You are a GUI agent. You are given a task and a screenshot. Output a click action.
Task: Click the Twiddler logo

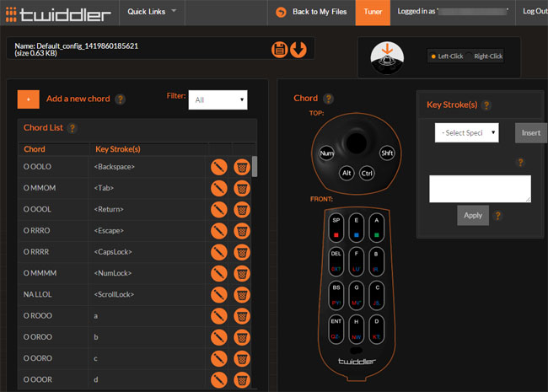click(58, 14)
